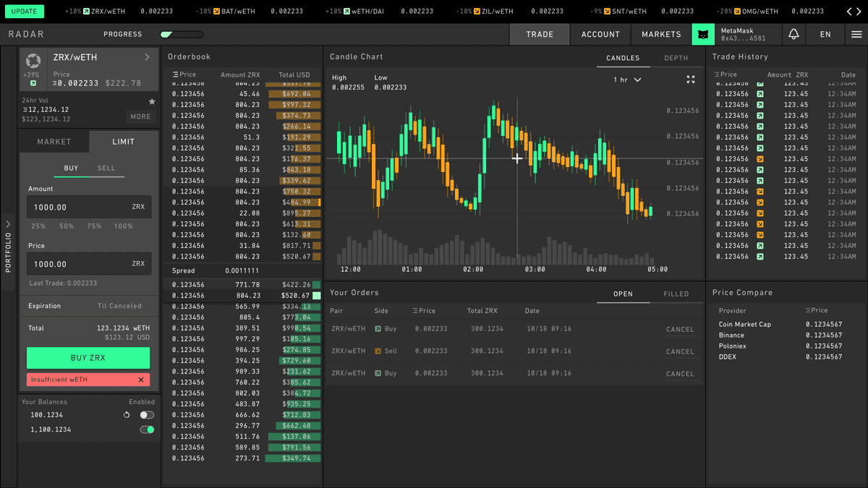This screenshot has height=488, width=868.
Task: Open the MARKETS tab
Action: (x=661, y=34)
